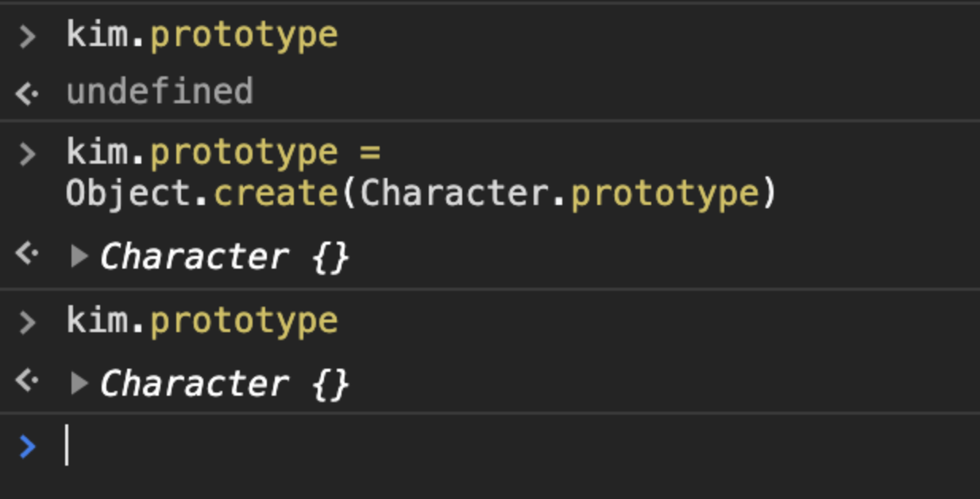Click the last Character {} object label
Image resolution: width=980 pixels, height=499 pixels.
[x=225, y=385]
